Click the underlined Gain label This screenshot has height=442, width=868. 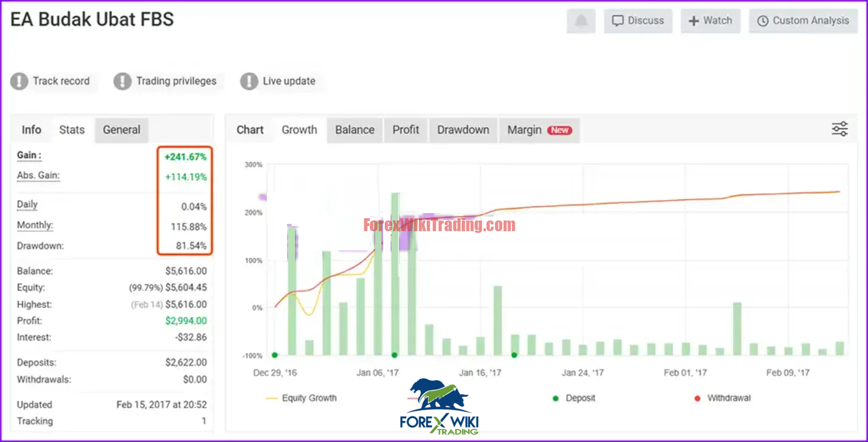point(29,155)
